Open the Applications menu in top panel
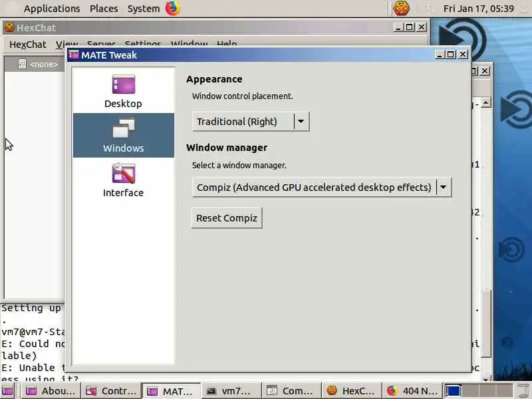 (52, 9)
